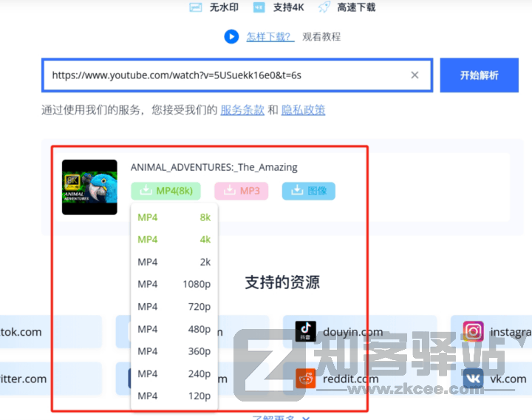Click the 开始解析 button
This screenshot has height=420, width=532.
[479, 75]
